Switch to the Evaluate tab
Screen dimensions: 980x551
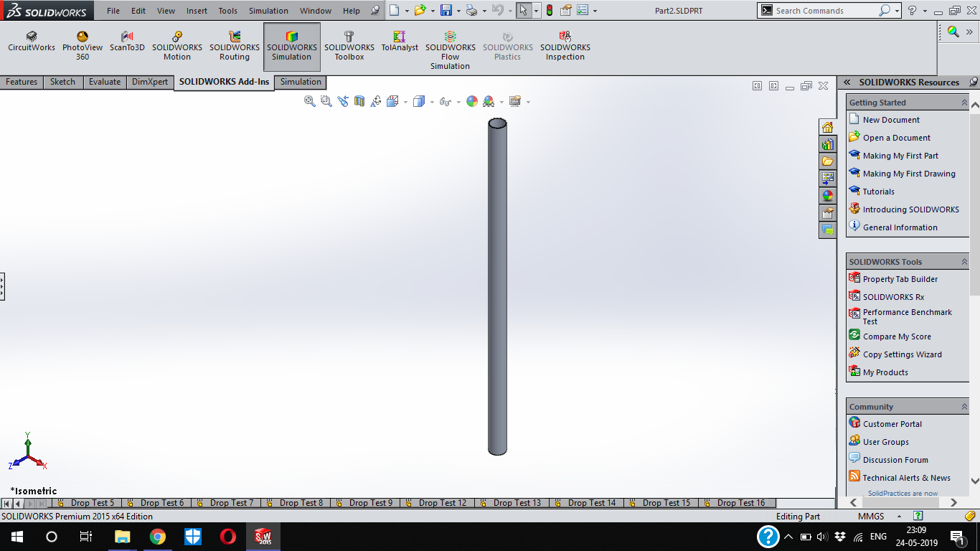pos(105,82)
